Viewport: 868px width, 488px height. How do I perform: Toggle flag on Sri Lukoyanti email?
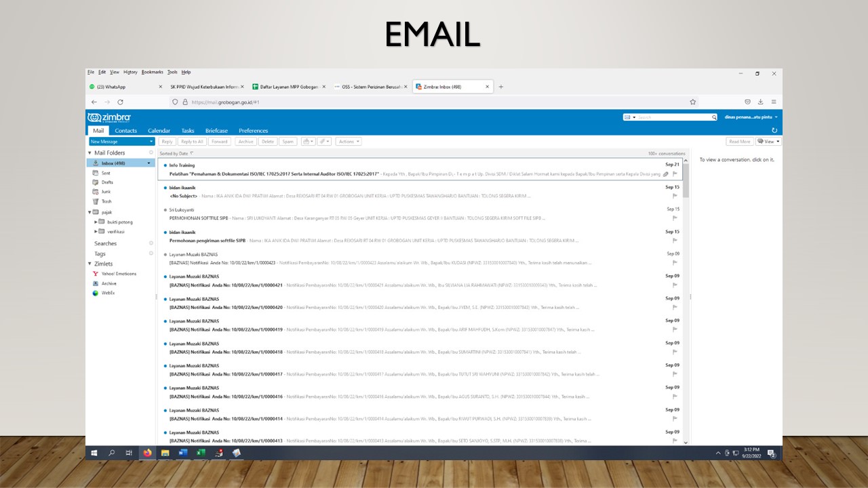tap(675, 218)
